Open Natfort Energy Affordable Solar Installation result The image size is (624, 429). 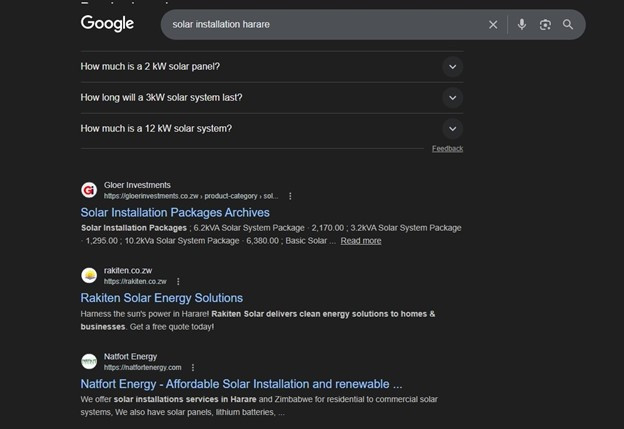[x=241, y=383]
